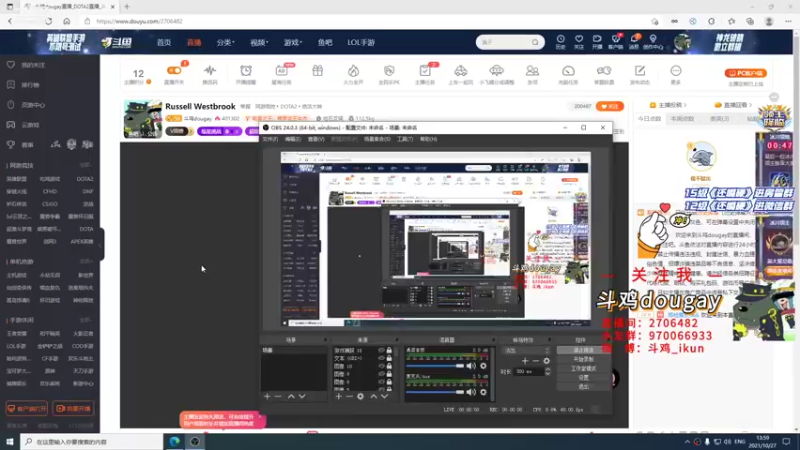This screenshot has height=450, width=800.
Task: Open the follow heart icon in header
Action: click(x=579, y=39)
